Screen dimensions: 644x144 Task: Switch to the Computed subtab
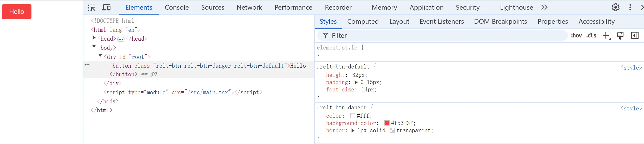(x=363, y=21)
